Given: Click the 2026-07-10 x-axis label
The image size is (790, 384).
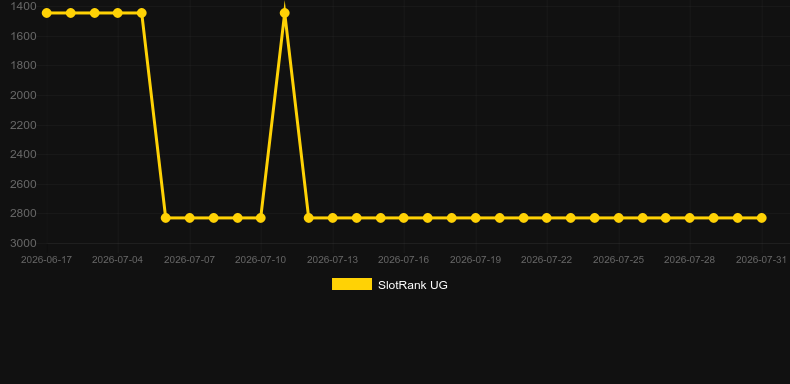Looking at the screenshot, I should click(x=260, y=260).
